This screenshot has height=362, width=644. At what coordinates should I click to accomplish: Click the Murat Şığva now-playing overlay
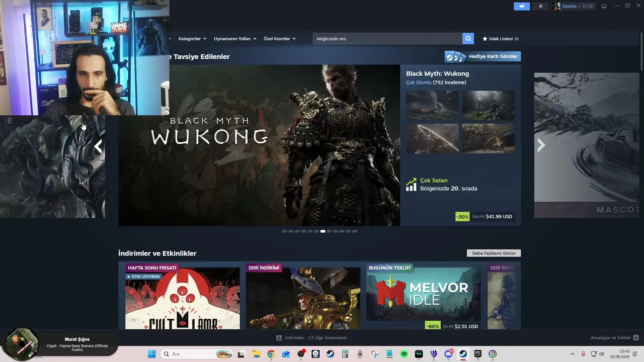pos(60,343)
